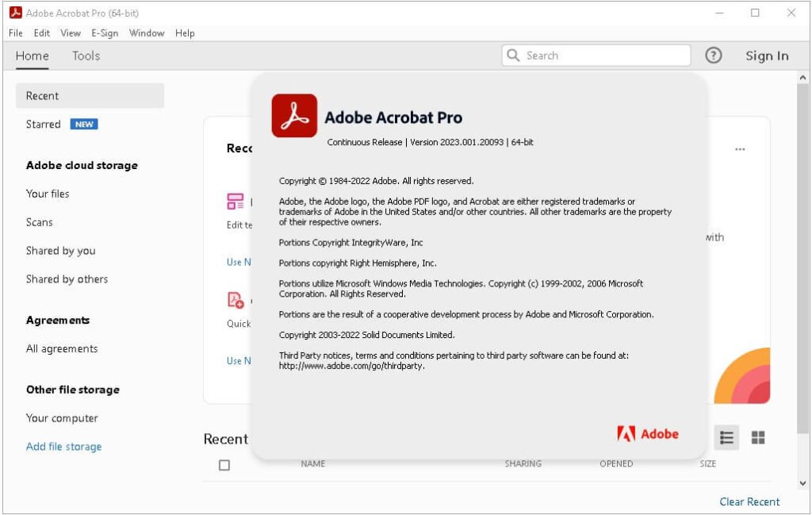Sort by the OPENED column header
812x515 pixels.
click(616, 463)
